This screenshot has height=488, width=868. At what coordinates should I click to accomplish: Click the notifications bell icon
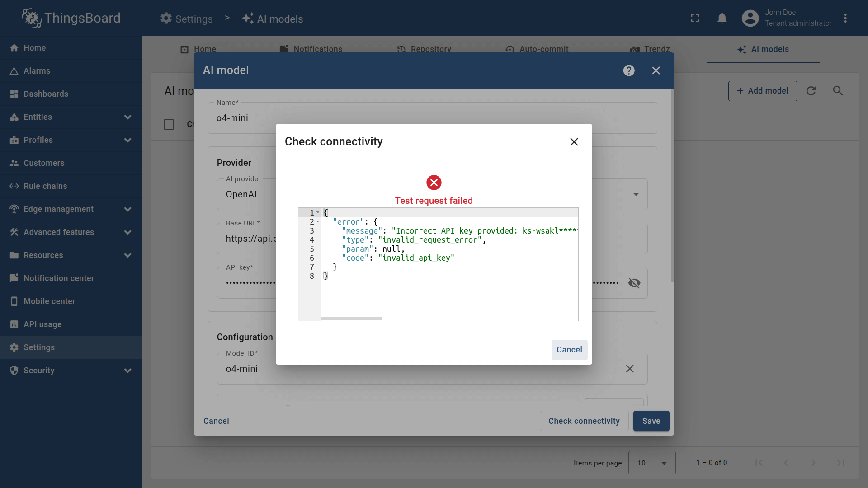pyautogui.click(x=722, y=19)
